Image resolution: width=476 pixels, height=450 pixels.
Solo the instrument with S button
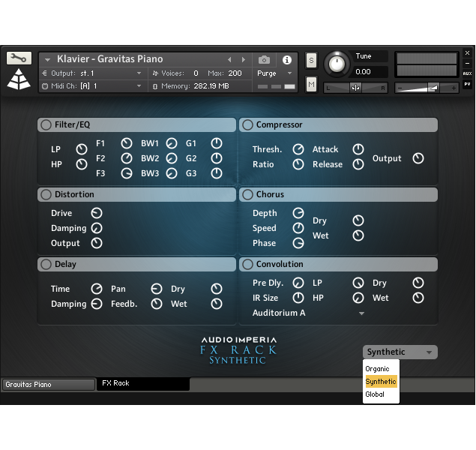coord(311,61)
